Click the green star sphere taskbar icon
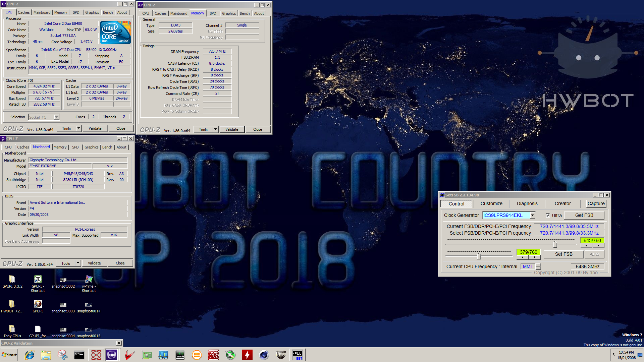This screenshot has width=644, height=362. coord(230,355)
